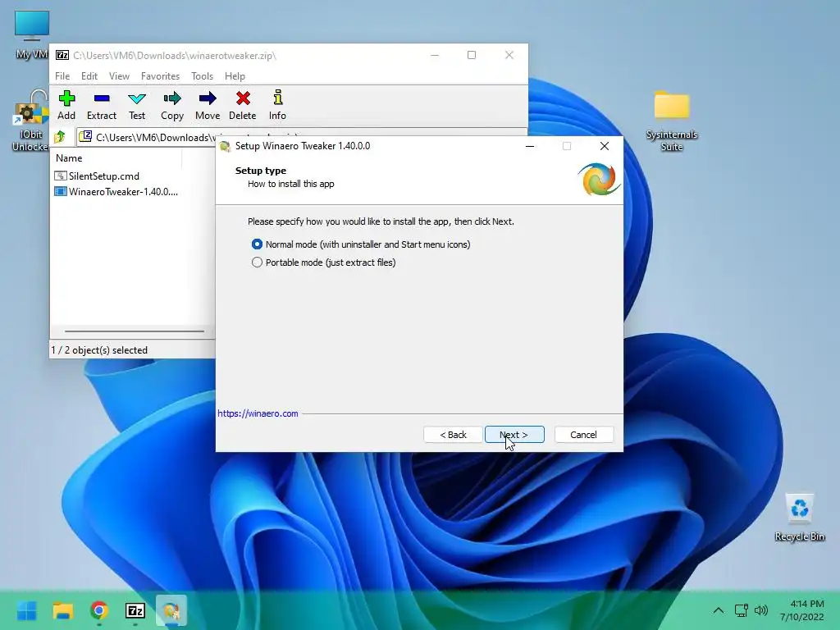The width and height of the screenshot is (840, 630).
Task: Open Google Chrome from the taskbar
Action: point(99,610)
